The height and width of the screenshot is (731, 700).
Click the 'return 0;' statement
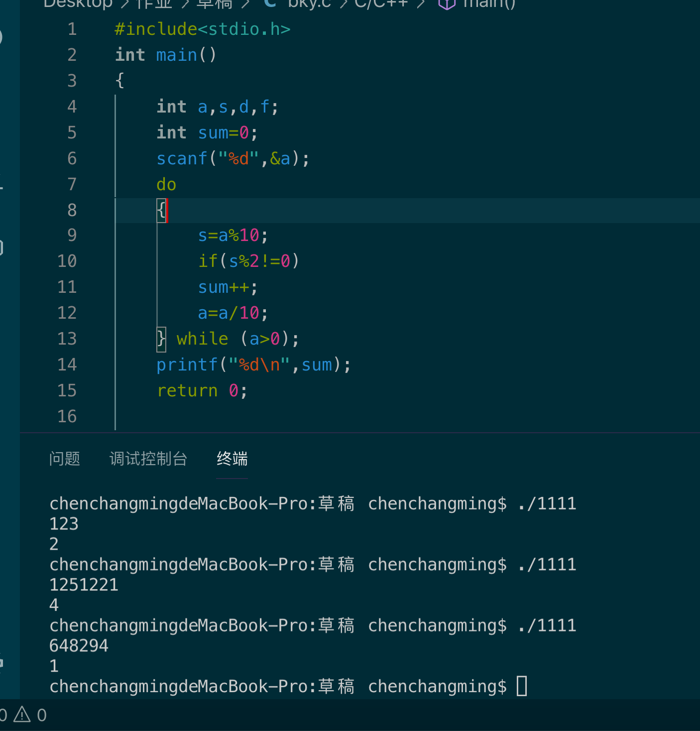[202, 390]
